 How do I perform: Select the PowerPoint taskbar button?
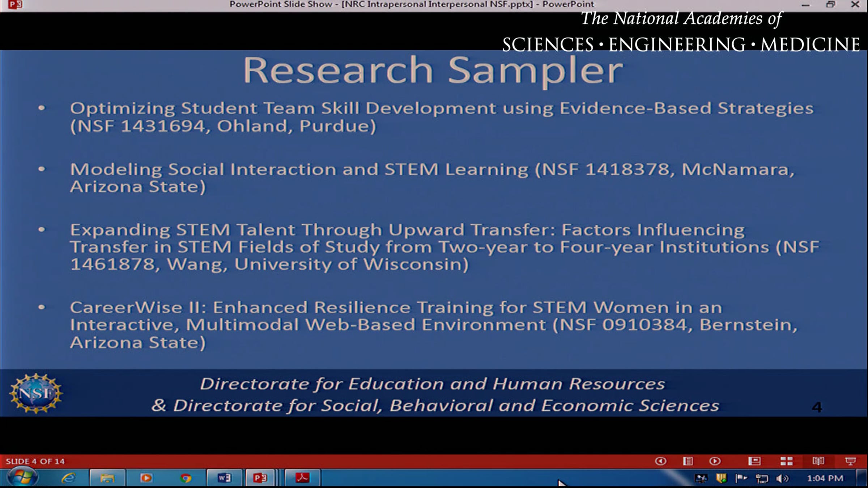(260, 478)
